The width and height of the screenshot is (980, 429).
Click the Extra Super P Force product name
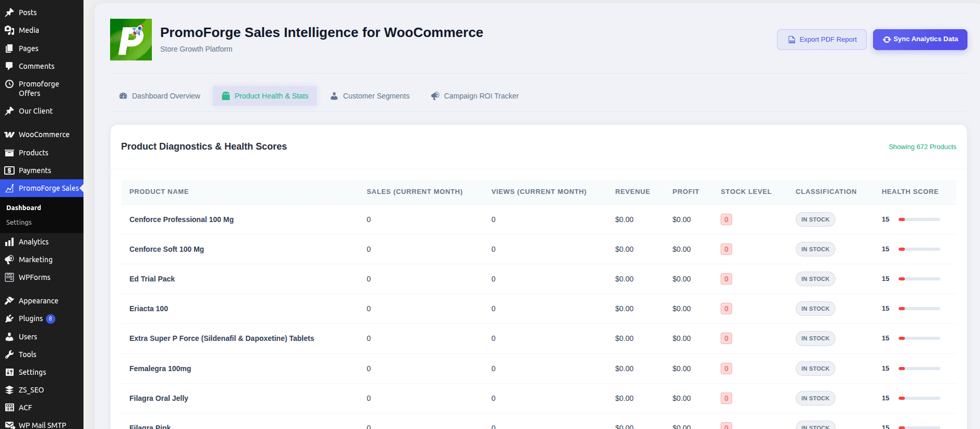pos(222,338)
